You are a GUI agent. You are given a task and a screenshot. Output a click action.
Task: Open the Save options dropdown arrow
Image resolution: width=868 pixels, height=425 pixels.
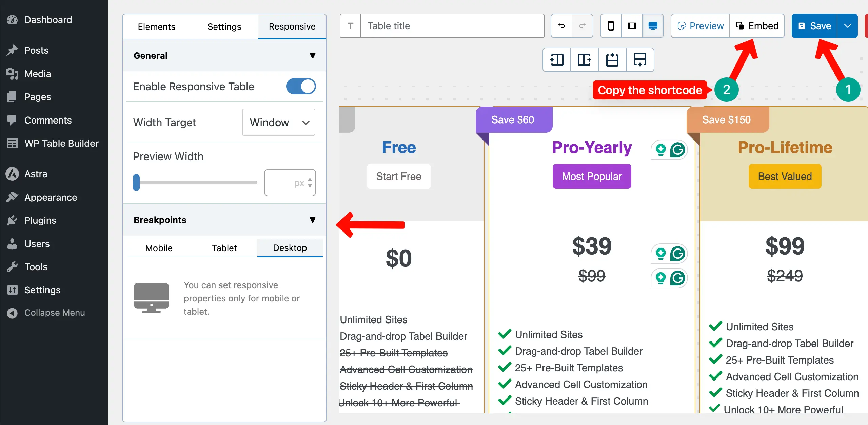tap(847, 26)
